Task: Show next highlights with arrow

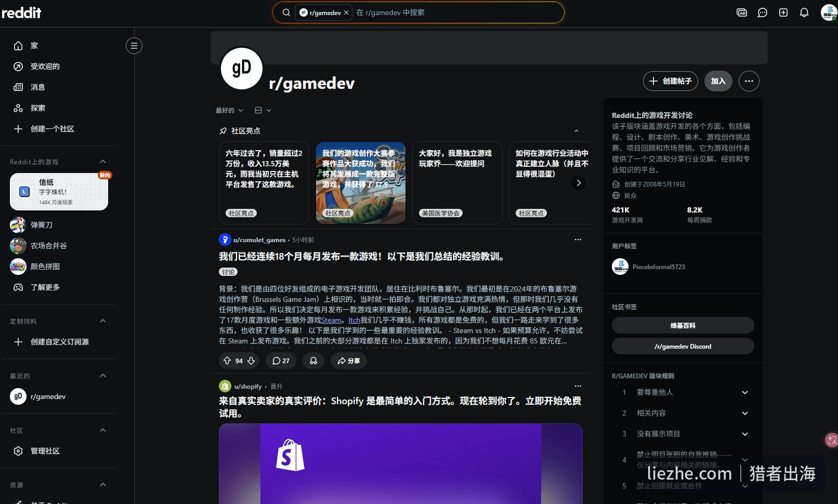Action: point(579,183)
